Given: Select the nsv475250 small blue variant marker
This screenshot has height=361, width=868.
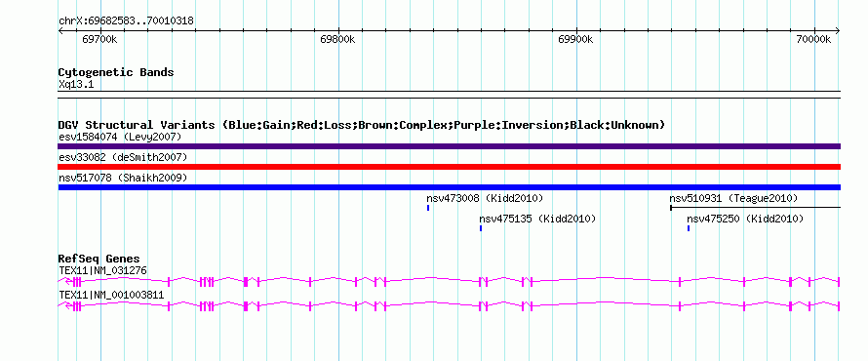Looking at the screenshot, I should point(689,228).
